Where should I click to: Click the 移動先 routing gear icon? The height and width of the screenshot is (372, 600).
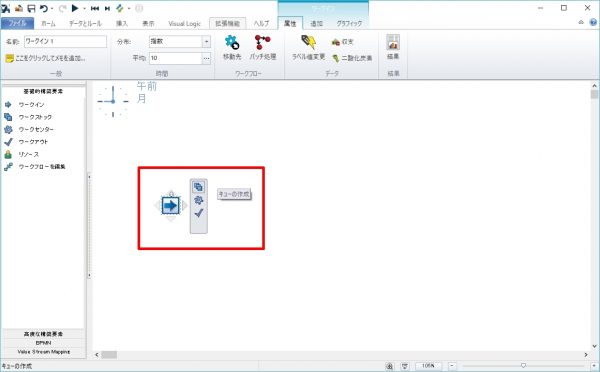point(232,42)
